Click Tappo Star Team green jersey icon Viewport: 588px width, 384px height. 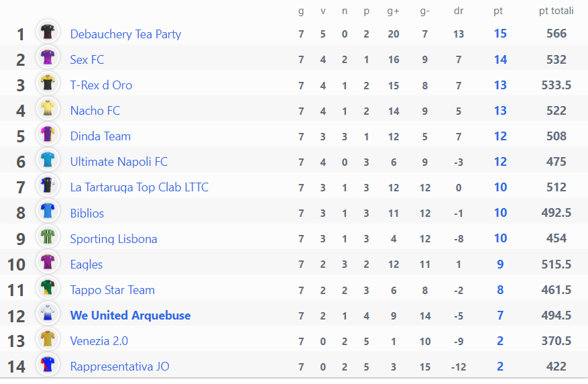coord(48,288)
